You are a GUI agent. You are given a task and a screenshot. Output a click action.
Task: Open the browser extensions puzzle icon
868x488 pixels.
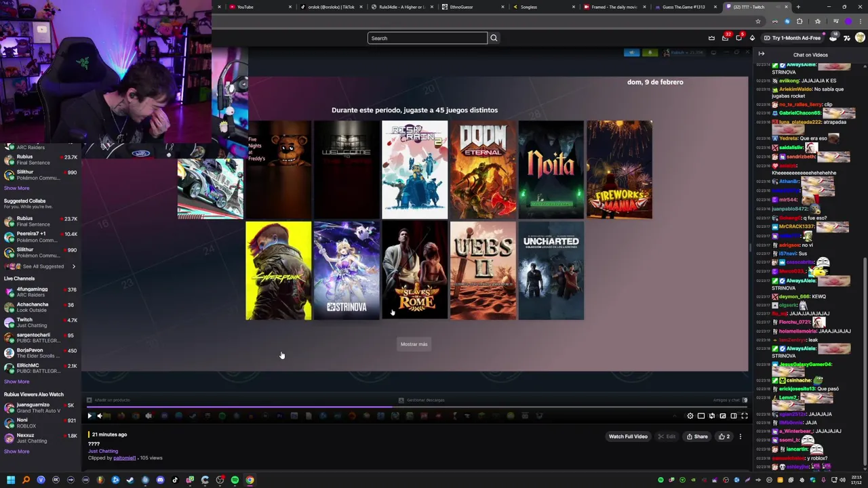(x=799, y=22)
